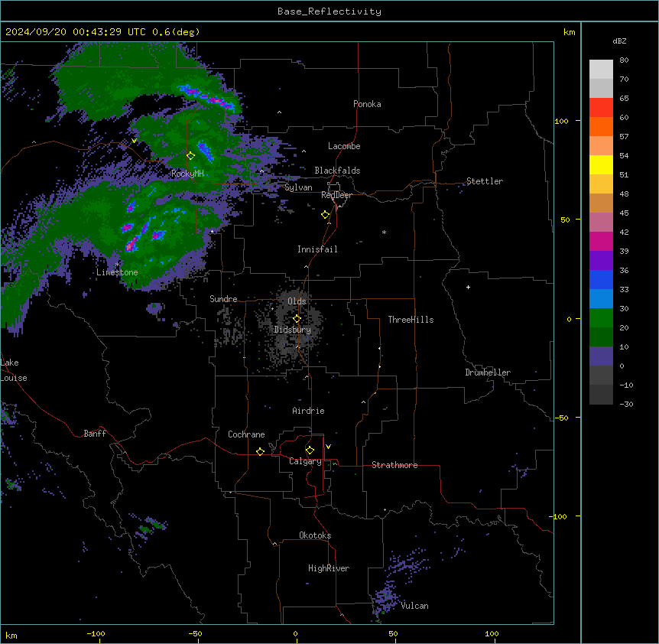659x644 pixels.
Task: Click the yellow V marker east of Calgary
Action: (328, 447)
